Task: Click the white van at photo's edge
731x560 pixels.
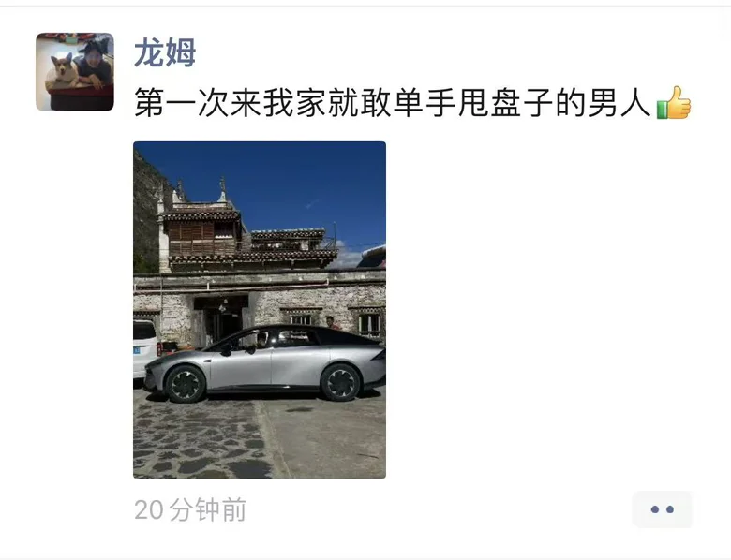Action: [145, 348]
